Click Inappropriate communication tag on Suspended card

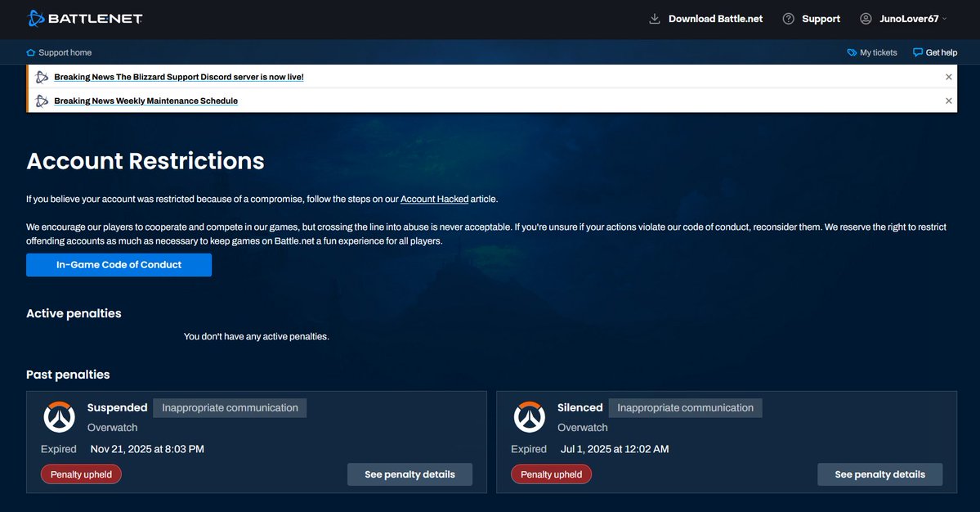pos(230,407)
